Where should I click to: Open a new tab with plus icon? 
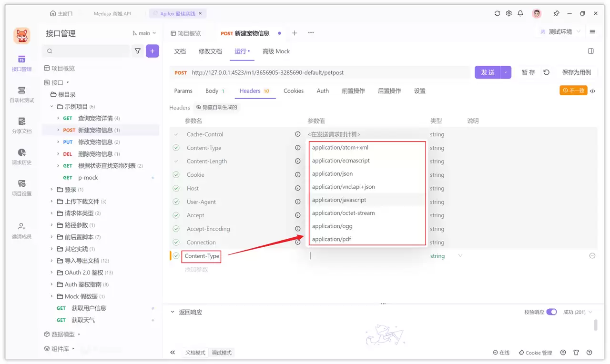[x=295, y=33]
